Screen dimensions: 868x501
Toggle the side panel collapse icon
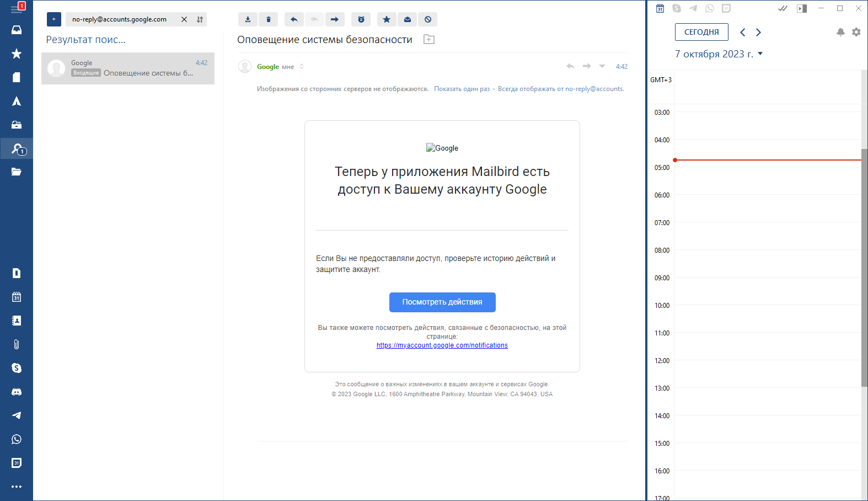[802, 8]
